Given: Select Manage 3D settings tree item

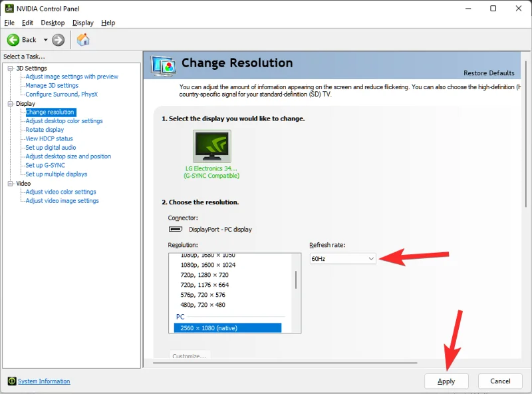Looking at the screenshot, I should tap(52, 85).
